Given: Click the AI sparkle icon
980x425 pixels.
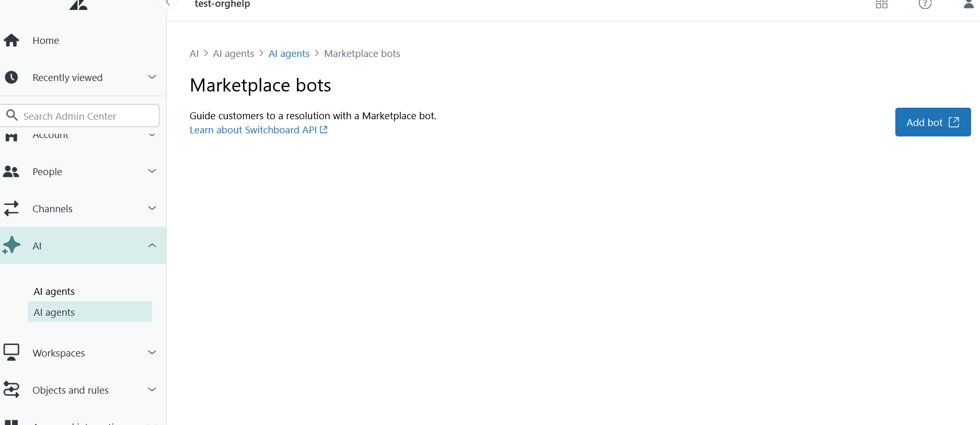Looking at the screenshot, I should 11,245.
